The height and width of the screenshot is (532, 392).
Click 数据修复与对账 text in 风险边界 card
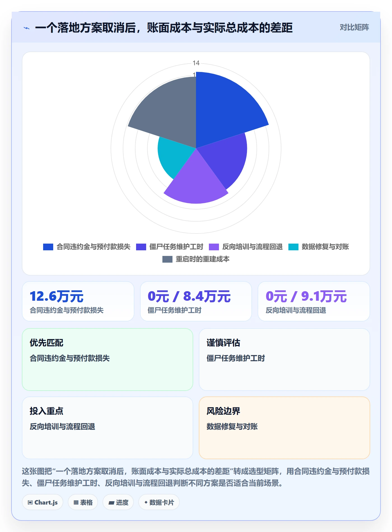pos(232,426)
